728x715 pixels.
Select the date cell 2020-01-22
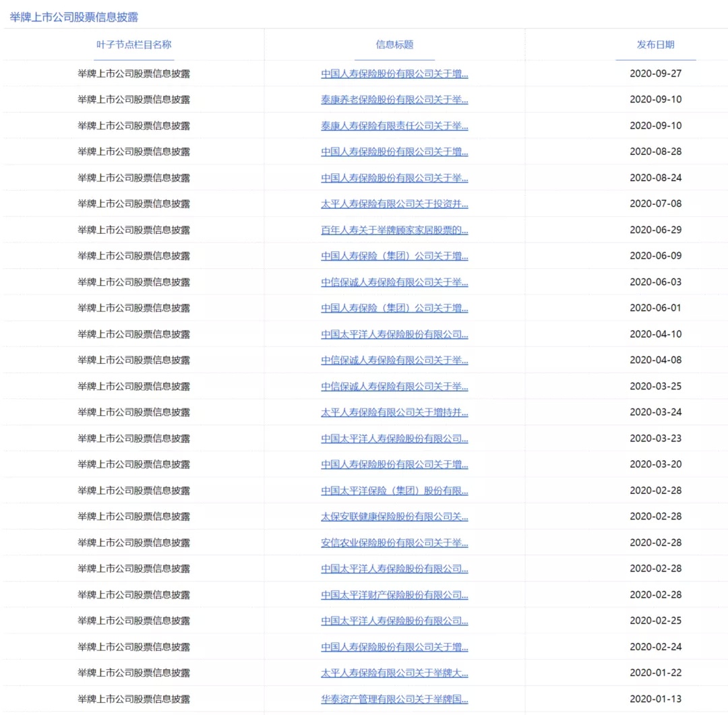pyautogui.click(x=656, y=673)
